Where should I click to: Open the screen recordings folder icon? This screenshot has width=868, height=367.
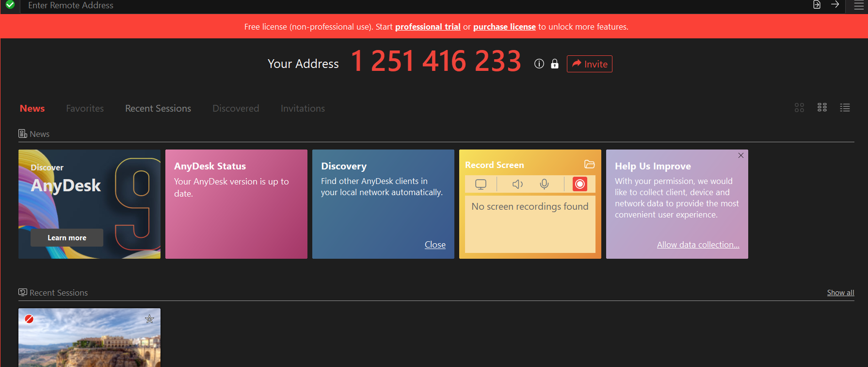pos(589,165)
